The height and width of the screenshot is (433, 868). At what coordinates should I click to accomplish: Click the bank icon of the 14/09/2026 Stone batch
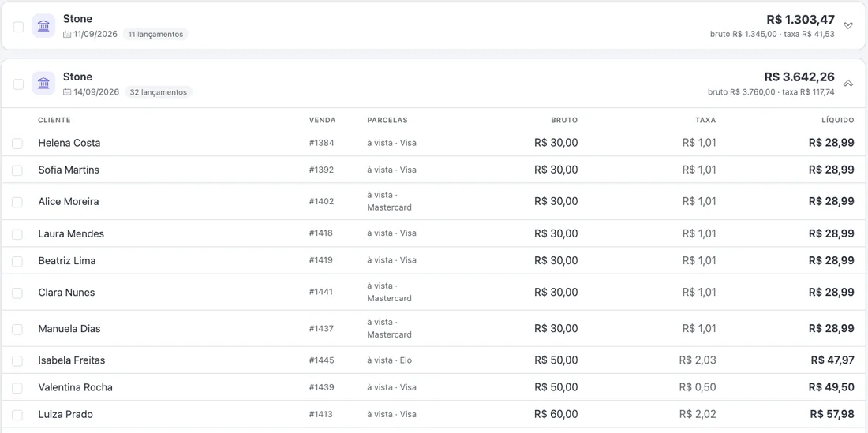43,84
